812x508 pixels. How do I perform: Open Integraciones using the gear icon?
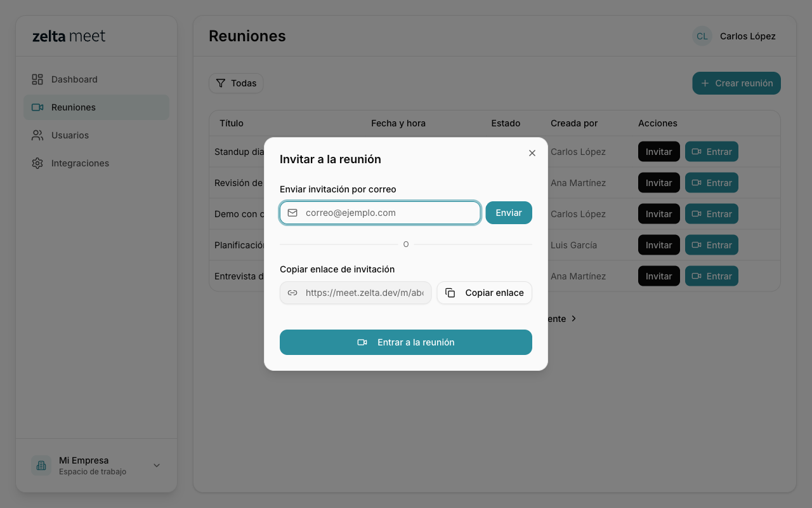(38, 163)
